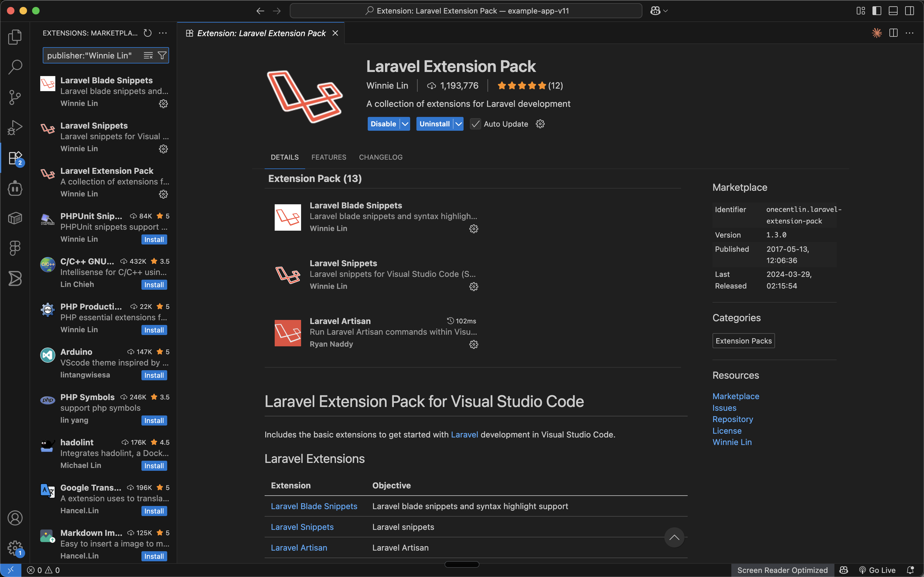The width and height of the screenshot is (924, 577).
Task: Open Laravel Blade Snippets table link
Action: [314, 506]
